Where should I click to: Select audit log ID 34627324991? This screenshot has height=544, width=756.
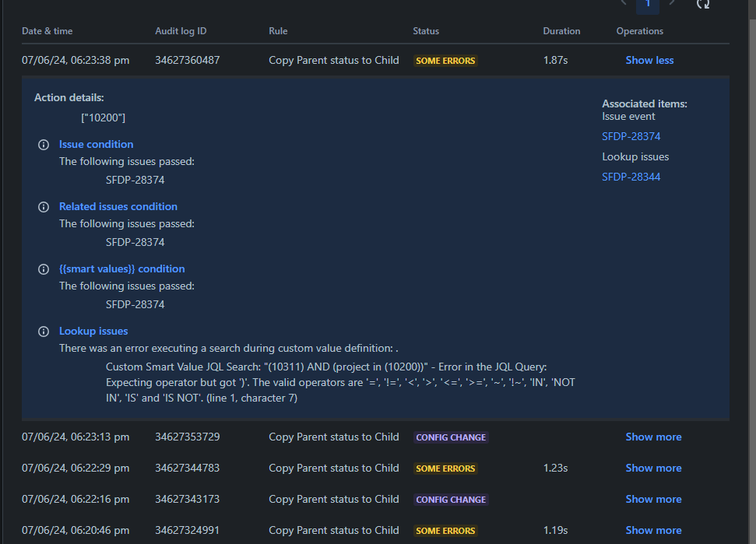click(187, 530)
